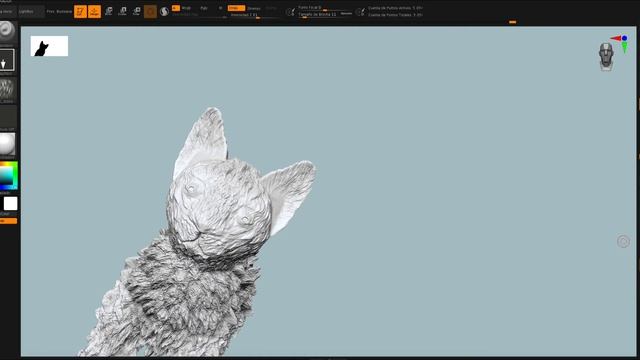Image resolution: width=640 pixels, height=360 pixels.
Task: Click the XYZ axis cones indicator
Action: (x=620, y=44)
